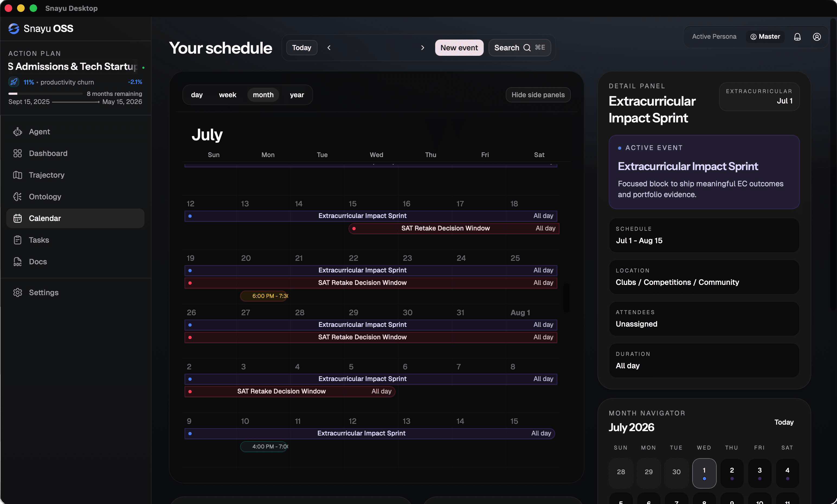Viewport: 837px width, 504px height.
Task: Open the notifications bell
Action: (797, 37)
